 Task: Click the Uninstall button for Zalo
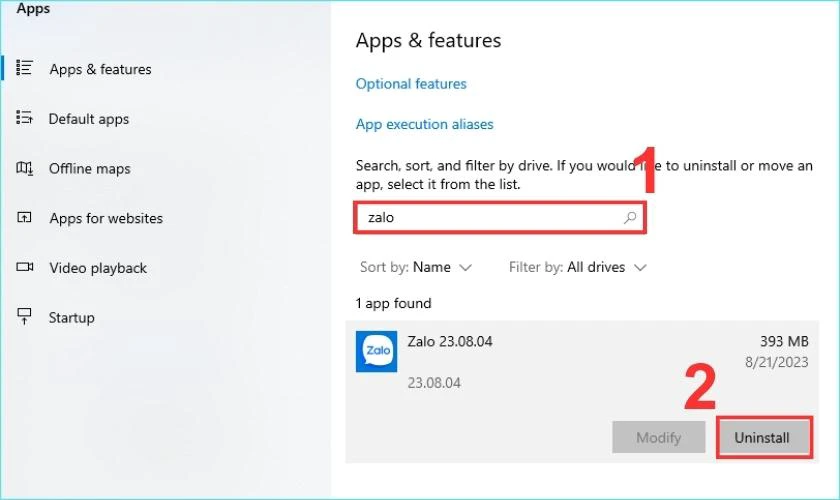tap(764, 437)
